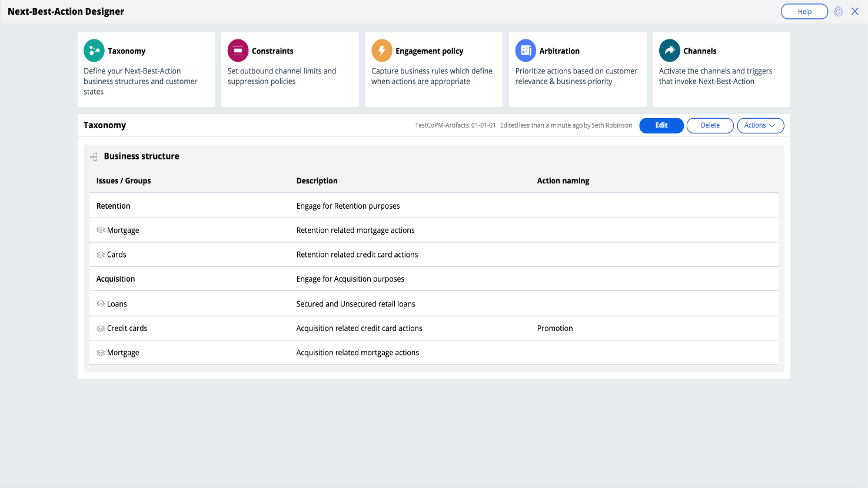Image resolution: width=868 pixels, height=488 pixels.
Task: Switch to Engagement policy section
Action: (433, 69)
